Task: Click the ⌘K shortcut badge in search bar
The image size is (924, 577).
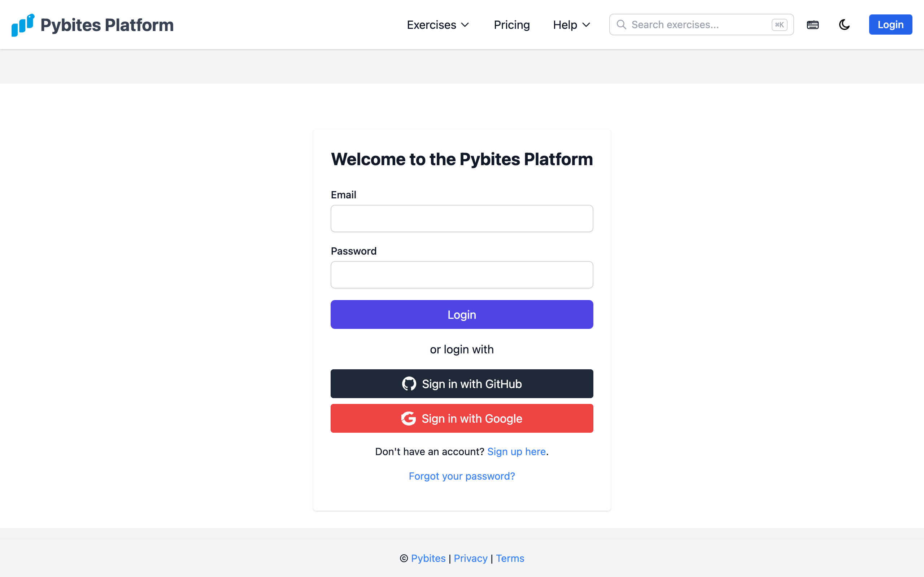Action: click(x=779, y=25)
